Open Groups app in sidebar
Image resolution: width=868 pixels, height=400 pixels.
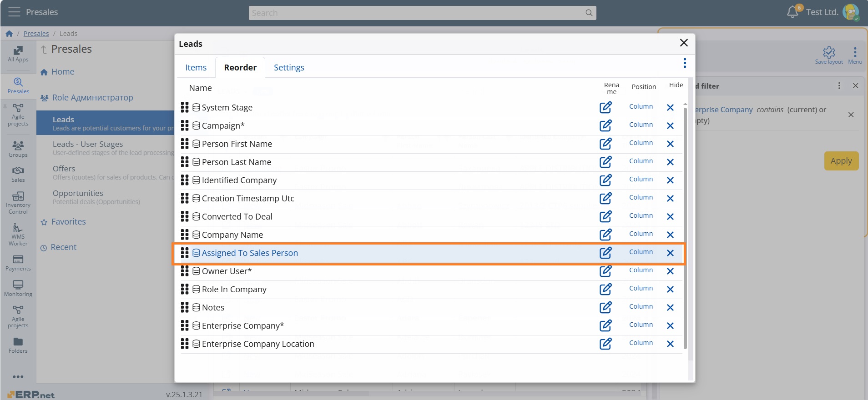click(x=18, y=149)
